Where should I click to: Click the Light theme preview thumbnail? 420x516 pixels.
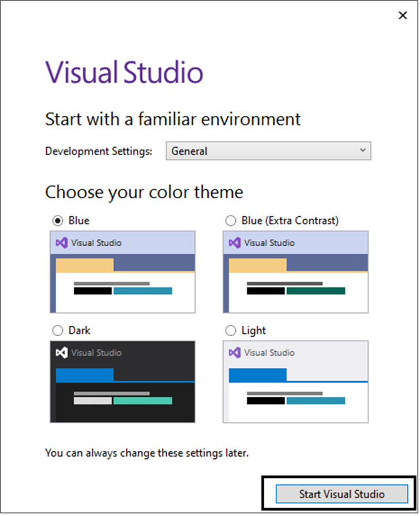pos(296,382)
